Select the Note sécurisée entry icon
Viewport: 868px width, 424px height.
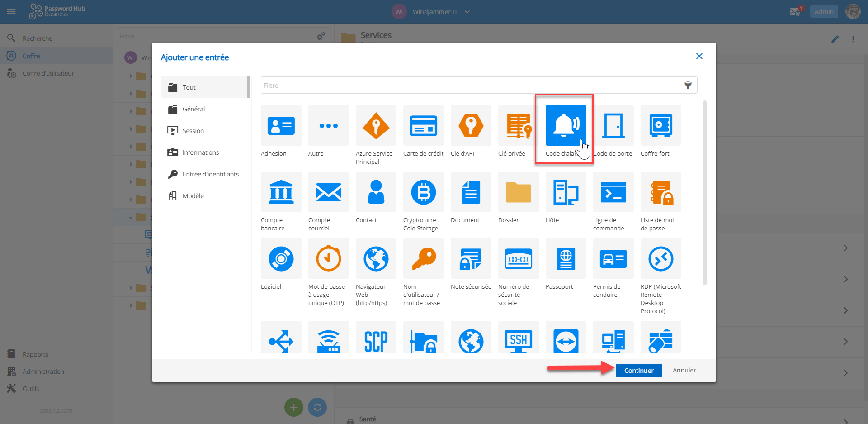point(471,259)
